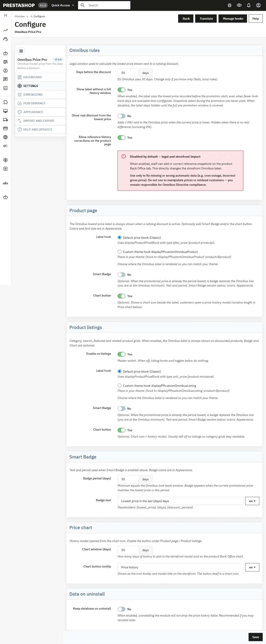Select Default price block under Product listings

[119, 371]
